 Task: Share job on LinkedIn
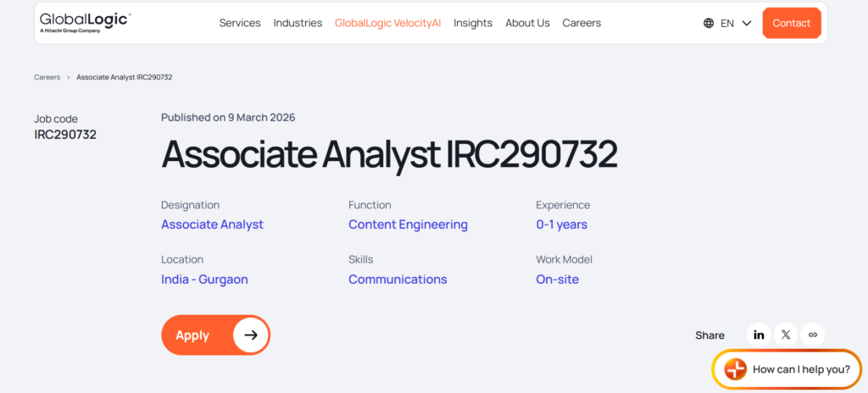(759, 335)
